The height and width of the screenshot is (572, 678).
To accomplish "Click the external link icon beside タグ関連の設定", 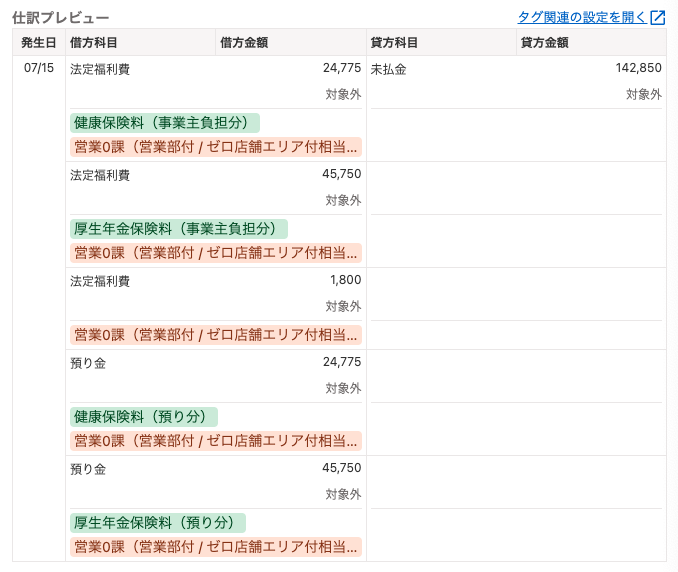I will click(x=658, y=18).
